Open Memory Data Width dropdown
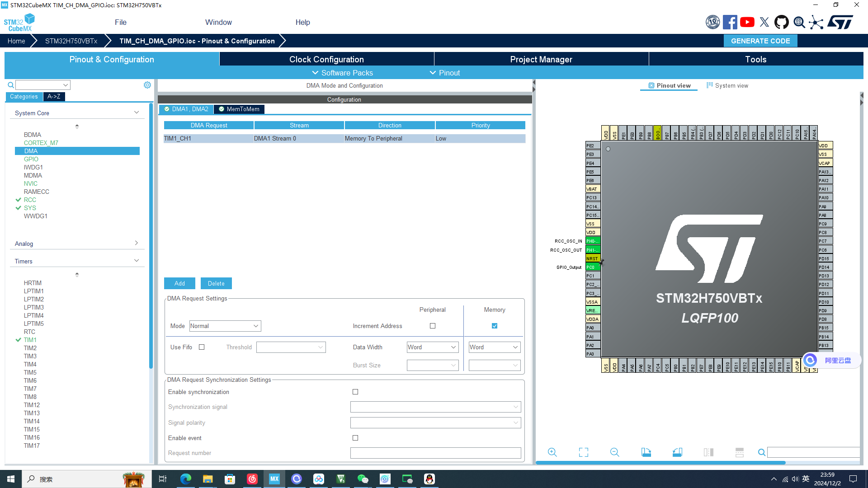Viewport: 868px width, 488px height. 495,347
